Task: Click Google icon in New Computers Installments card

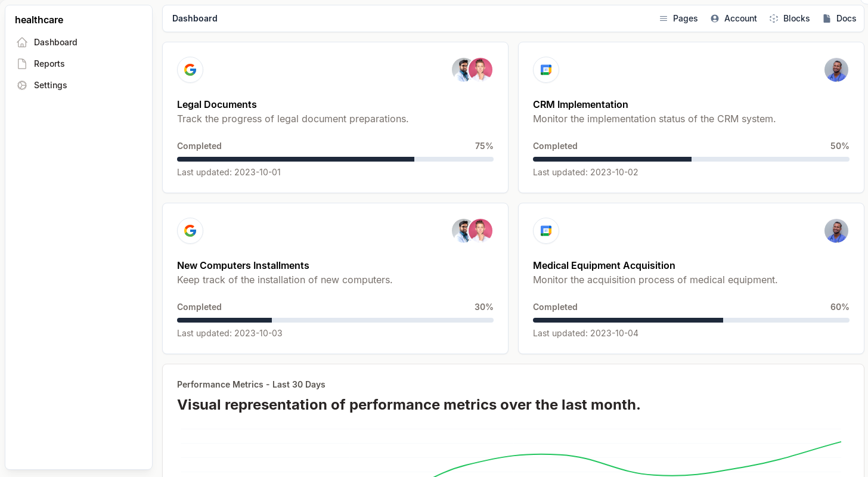Action: point(190,231)
